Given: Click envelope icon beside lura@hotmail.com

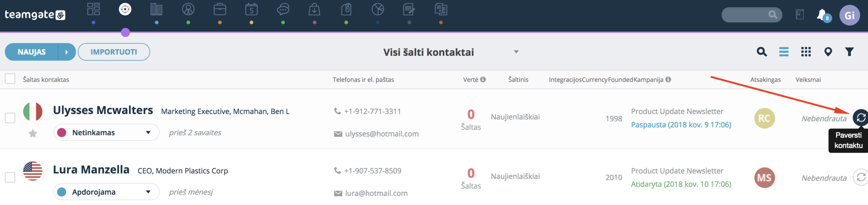Looking at the screenshot, I should click(x=338, y=193).
